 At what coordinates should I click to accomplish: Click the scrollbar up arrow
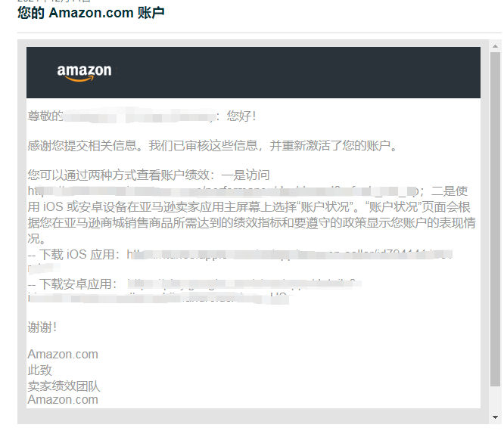click(x=495, y=46)
